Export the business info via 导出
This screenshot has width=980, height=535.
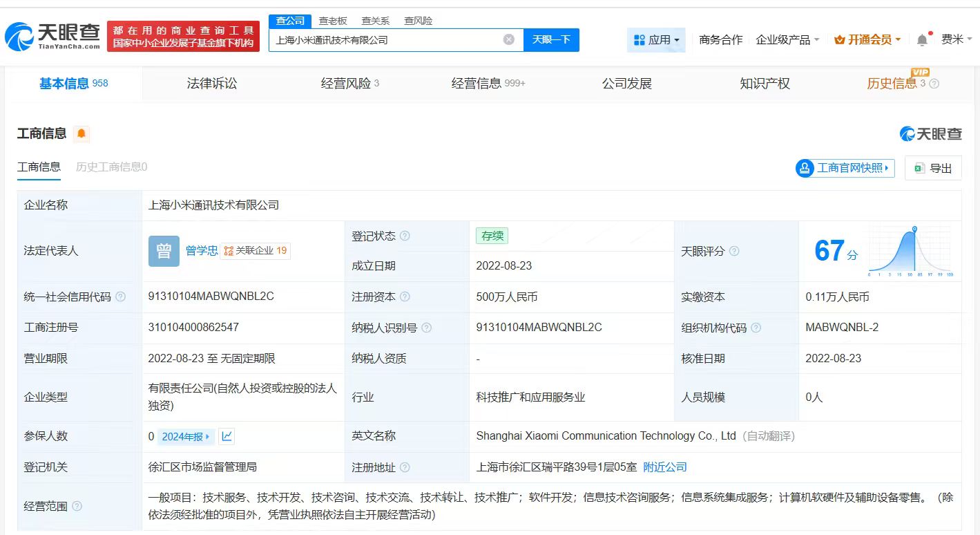pos(933,168)
